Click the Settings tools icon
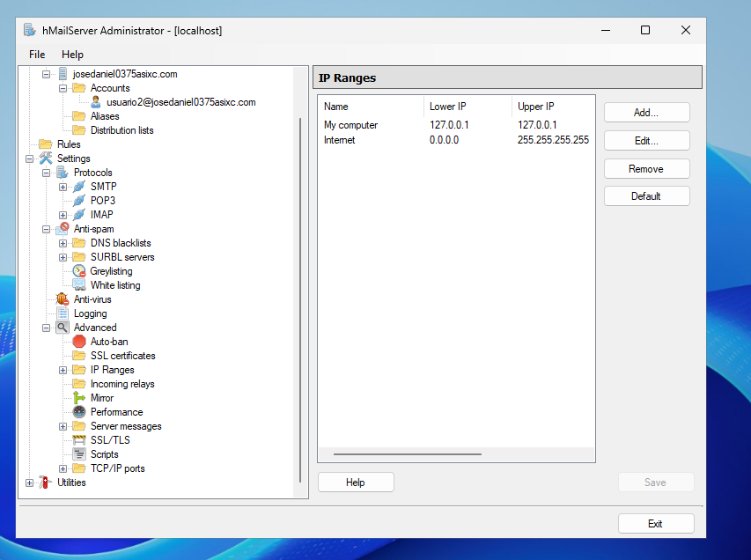 tap(46, 158)
